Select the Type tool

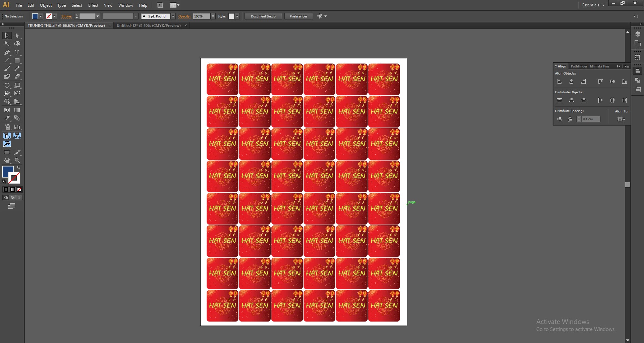pos(17,52)
